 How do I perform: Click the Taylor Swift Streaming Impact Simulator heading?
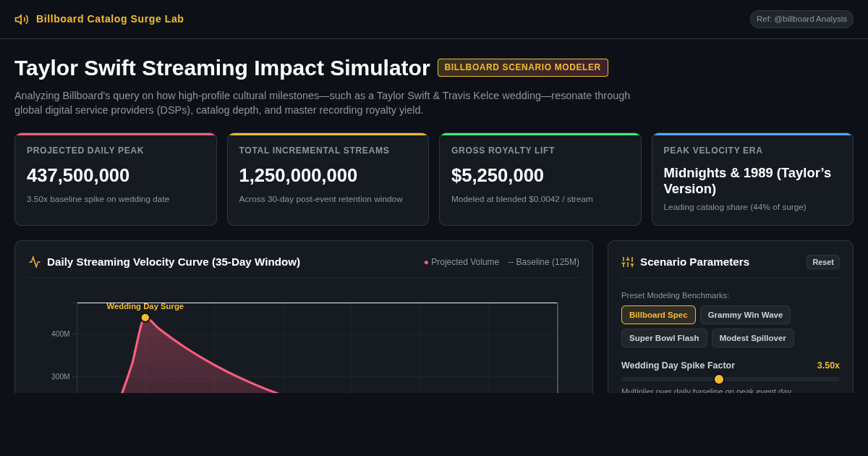click(222, 68)
